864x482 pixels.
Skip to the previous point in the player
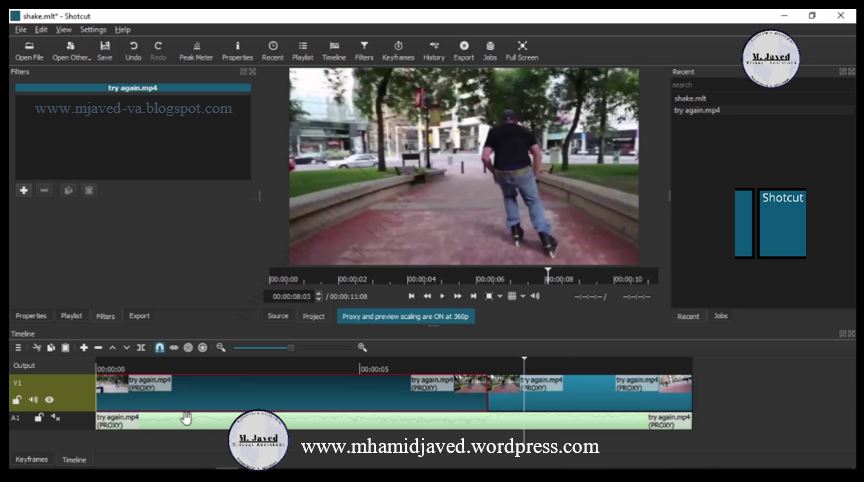click(x=412, y=296)
